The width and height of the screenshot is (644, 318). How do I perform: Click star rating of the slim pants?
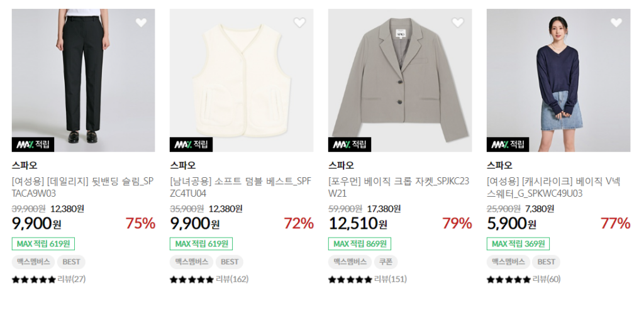tap(34, 280)
